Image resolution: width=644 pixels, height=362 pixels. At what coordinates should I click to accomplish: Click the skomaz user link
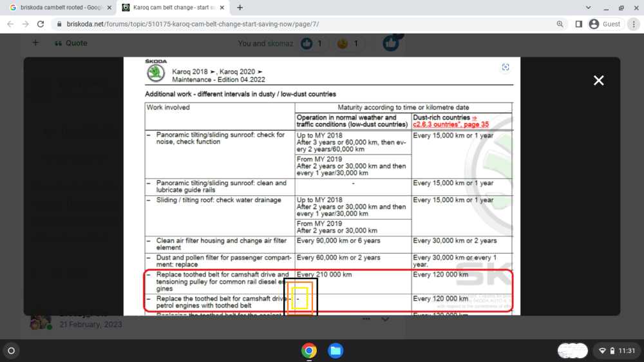click(x=280, y=44)
